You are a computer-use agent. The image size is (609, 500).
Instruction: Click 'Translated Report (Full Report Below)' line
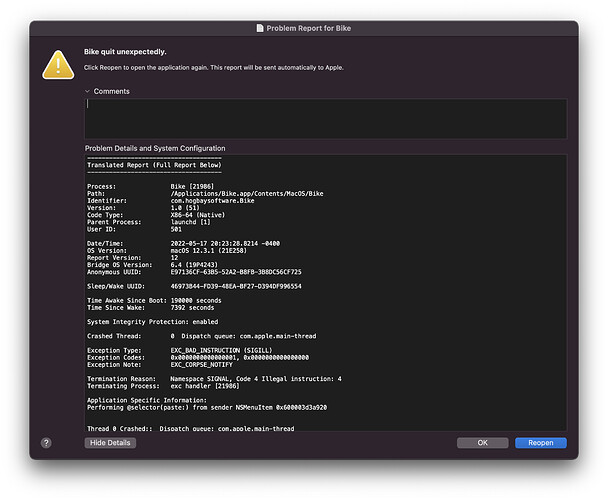tap(154, 165)
